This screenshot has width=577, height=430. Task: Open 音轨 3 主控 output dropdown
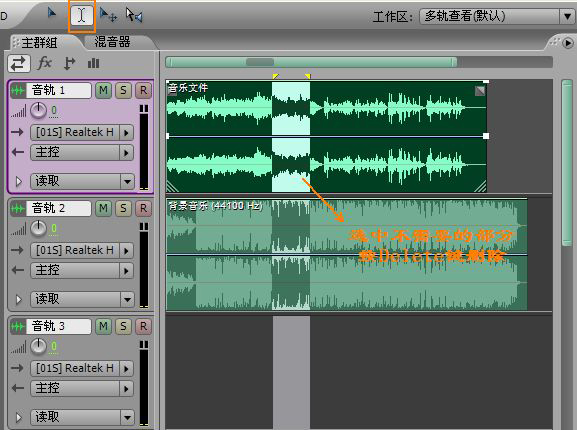pyautogui.click(x=82, y=388)
